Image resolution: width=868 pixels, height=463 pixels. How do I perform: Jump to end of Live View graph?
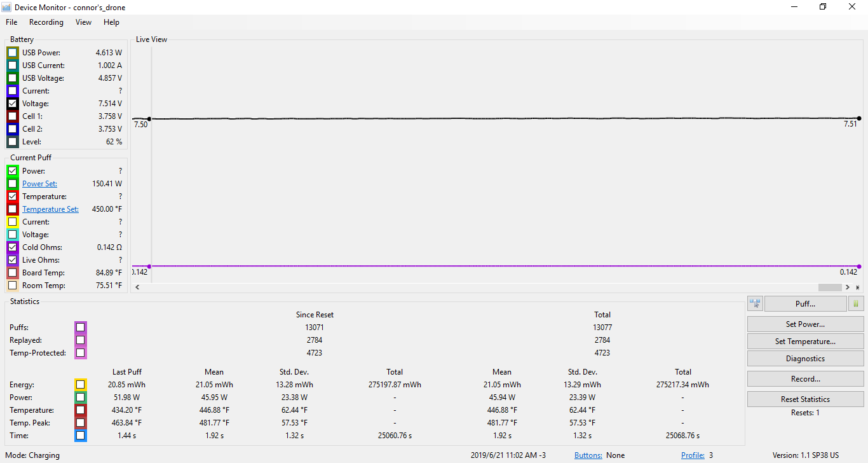858,287
